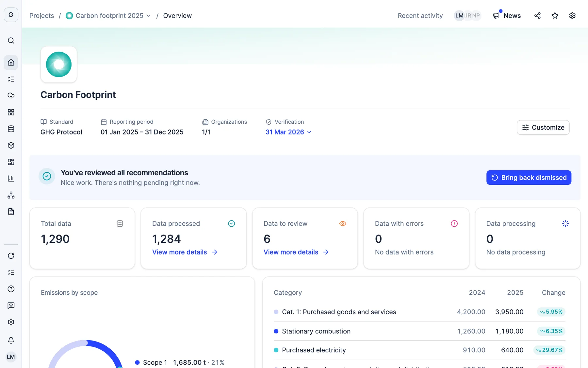The width and height of the screenshot is (588, 368).
Task: Open the four-squares grid sidebar icon
Action: click(x=11, y=112)
